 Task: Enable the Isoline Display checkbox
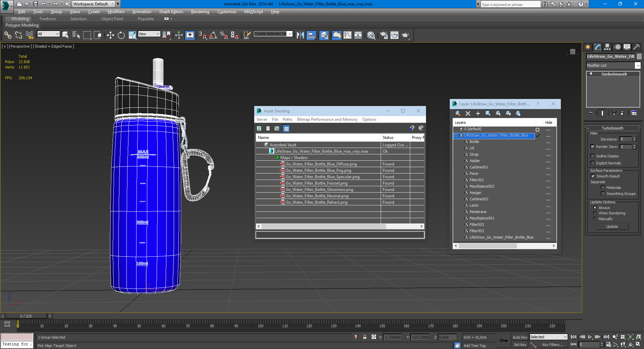coord(592,156)
